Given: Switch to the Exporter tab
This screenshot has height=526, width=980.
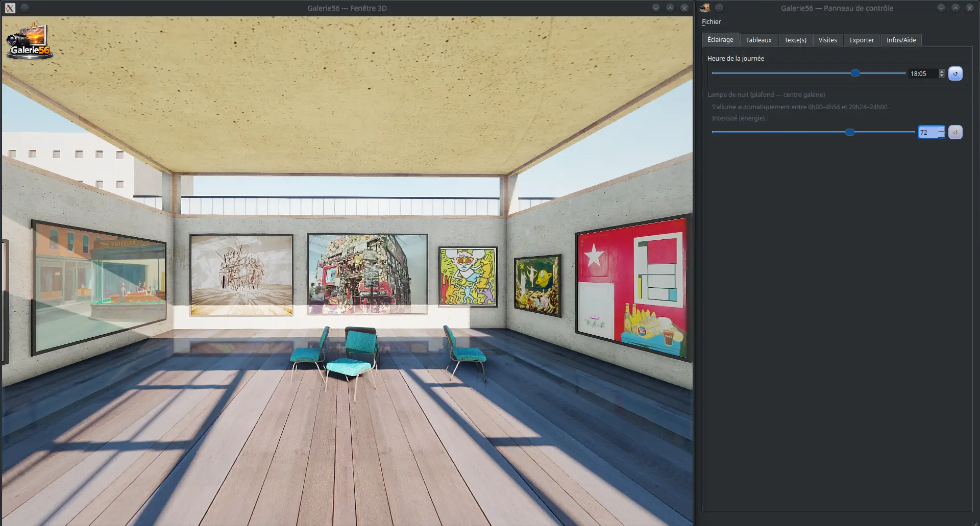Looking at the screenshot, I should (x=861, y=40).
